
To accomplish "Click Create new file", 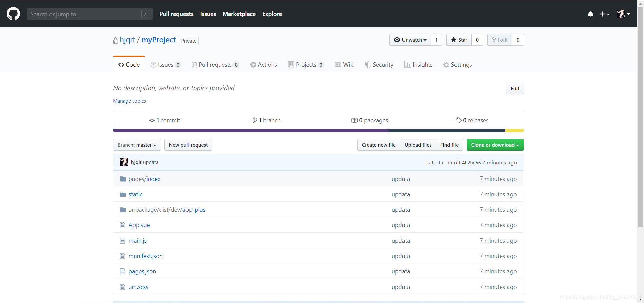I will pos(379,145).
